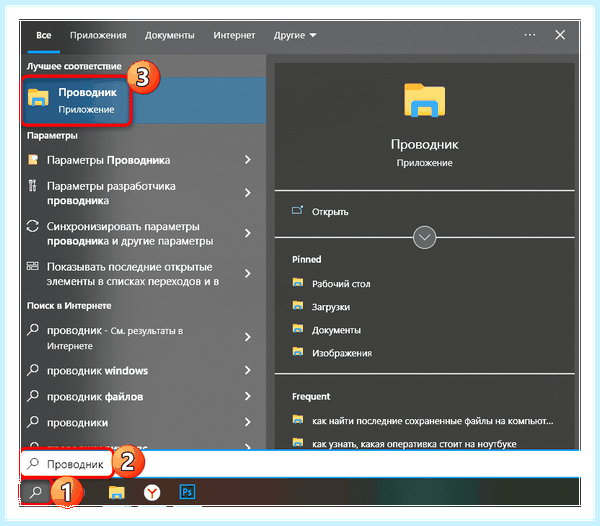The width and height of the screenshot is (600, 526).
Task: Launch File Explorer from the taskbar
Action: pos(117,492)
